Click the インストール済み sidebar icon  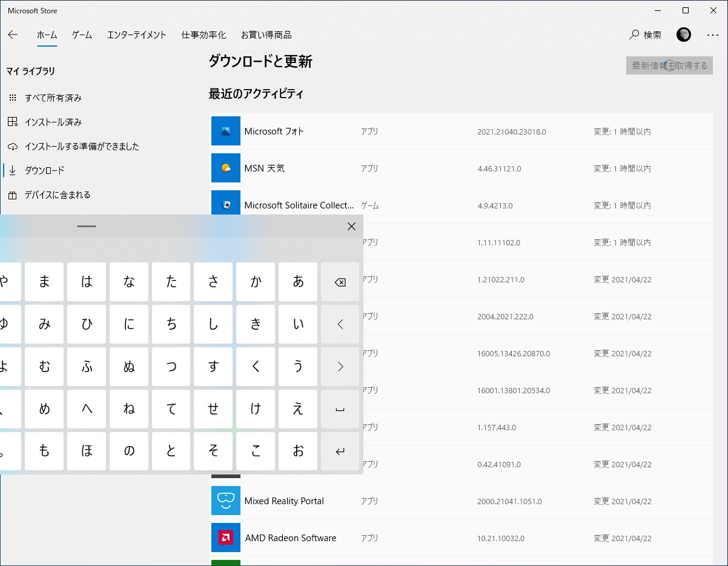13,122
